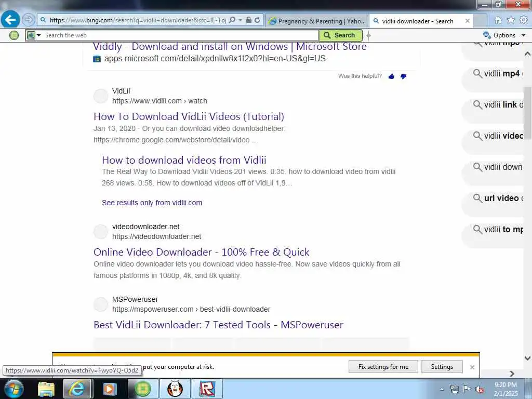Click the toolbar resize handle beside Search

click(368, 35)
